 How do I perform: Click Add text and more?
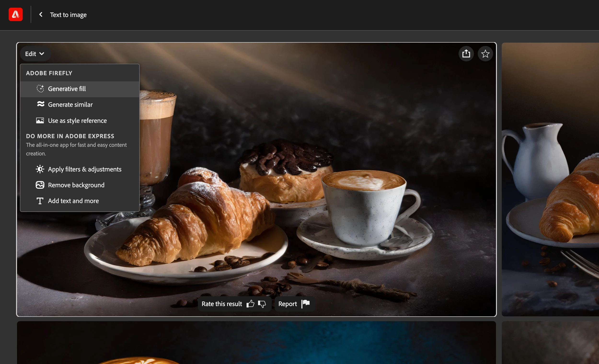(x=73, y=201)
